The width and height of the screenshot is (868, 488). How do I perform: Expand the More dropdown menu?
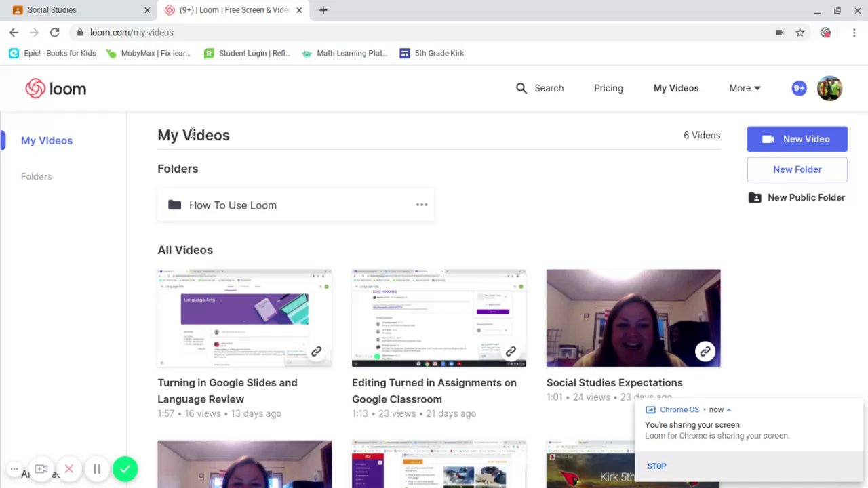tap(745, 88)
